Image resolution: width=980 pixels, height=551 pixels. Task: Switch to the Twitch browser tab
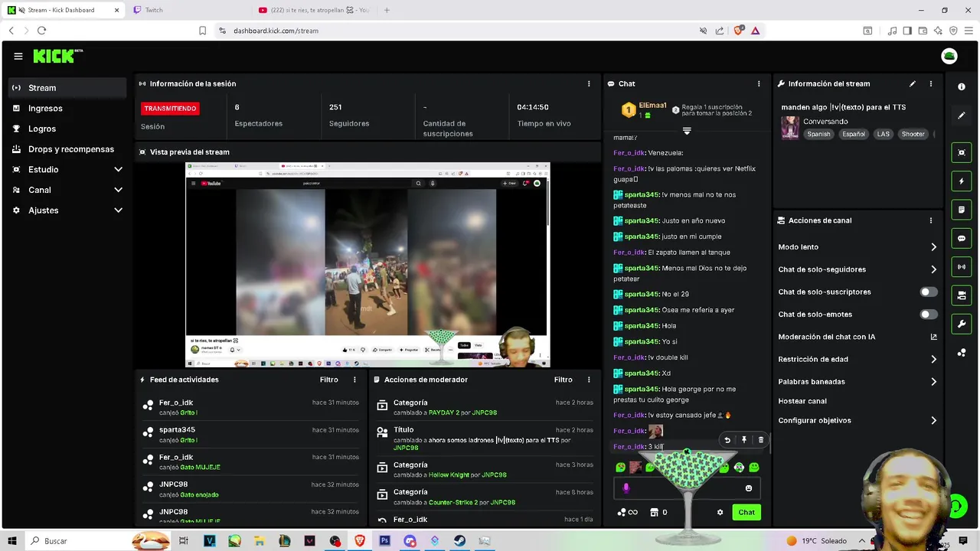coord(186,10)
